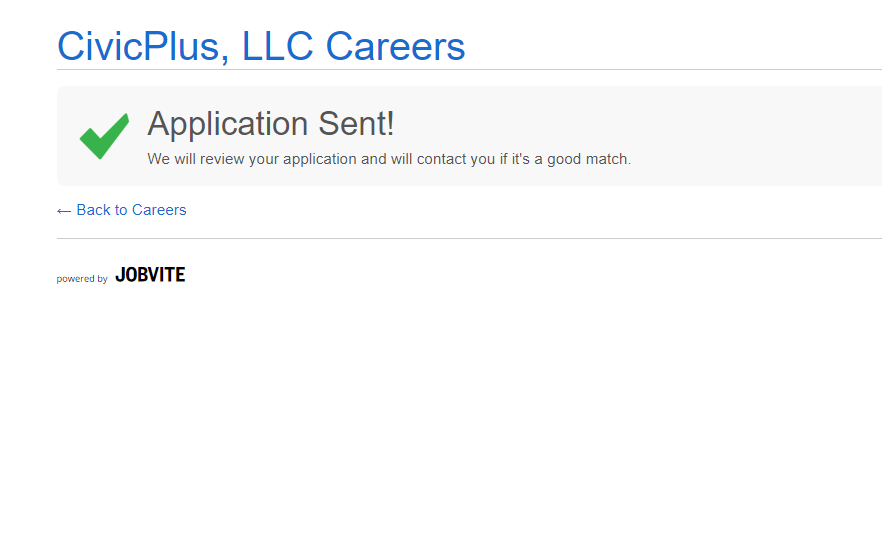
Task: Click the JOBVITE logo in the footer
Action: [150, 275]
